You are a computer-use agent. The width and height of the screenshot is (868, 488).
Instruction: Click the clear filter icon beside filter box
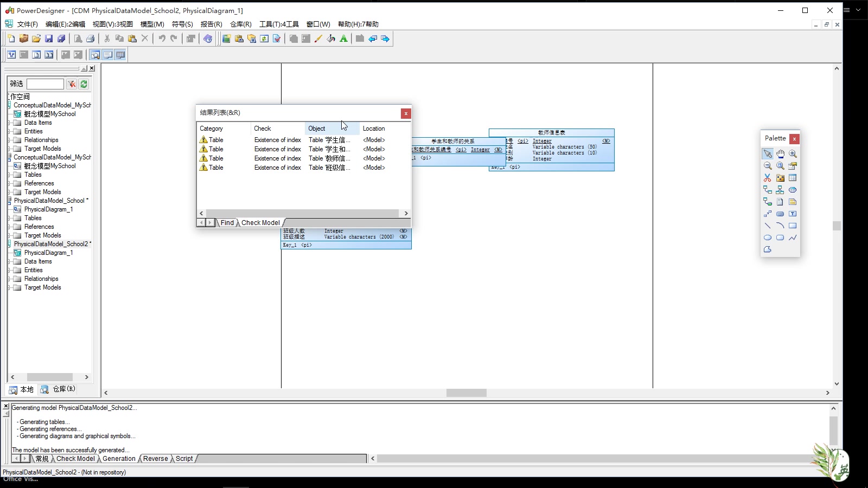pyautogui.click(x=72, y=84)
